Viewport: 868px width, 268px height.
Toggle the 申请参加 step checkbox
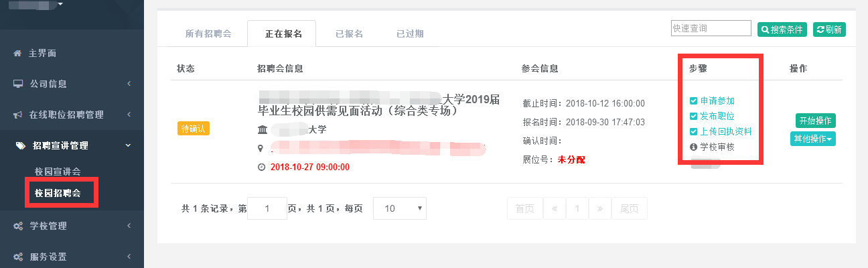click(694, 101)
